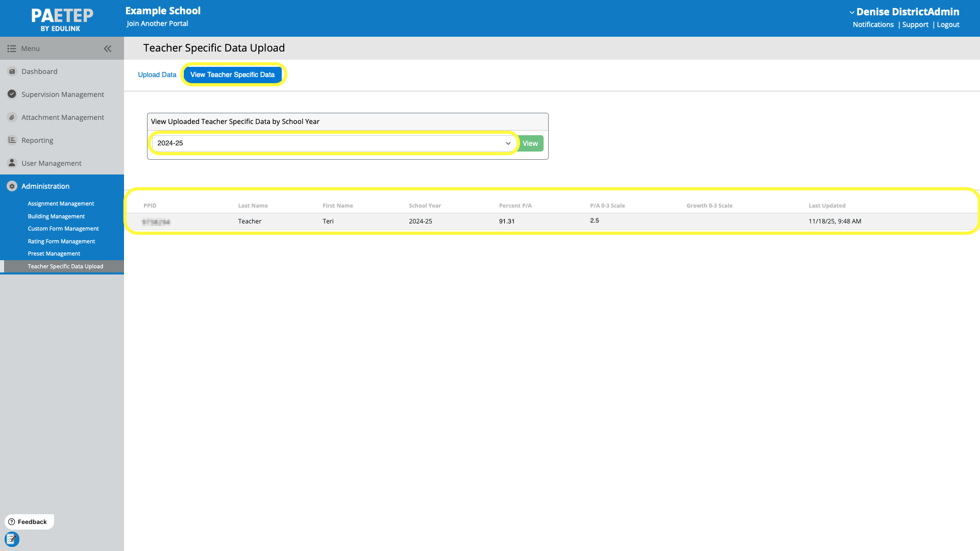
Task: Click the Menu list icon
Action: pos(11,48)
